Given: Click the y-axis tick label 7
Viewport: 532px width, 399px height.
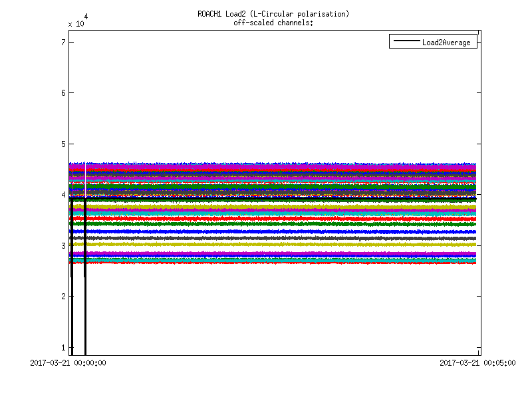Looking at the screenshot, I should pyautogui.click(x=63, y=42).
